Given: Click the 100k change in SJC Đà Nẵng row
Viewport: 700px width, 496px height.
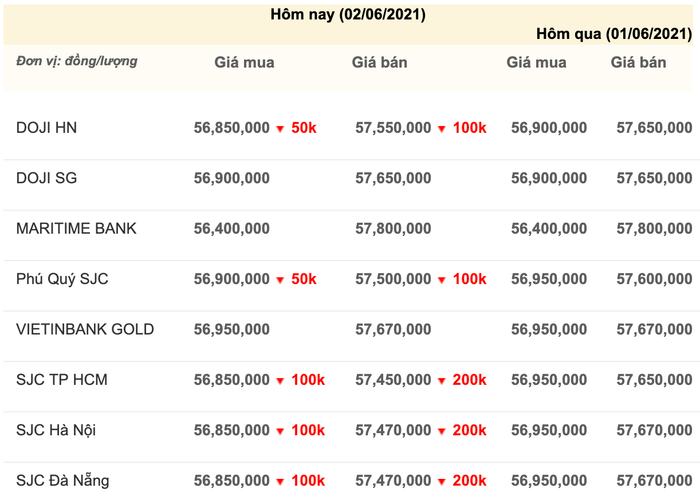Looking at the screenshot, I should (x=308, y=481).
